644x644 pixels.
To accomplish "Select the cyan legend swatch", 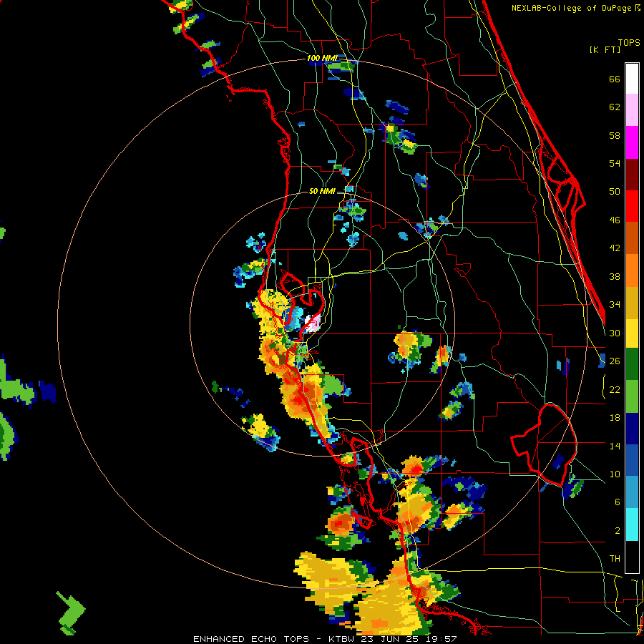I will (x=632, y=525).
